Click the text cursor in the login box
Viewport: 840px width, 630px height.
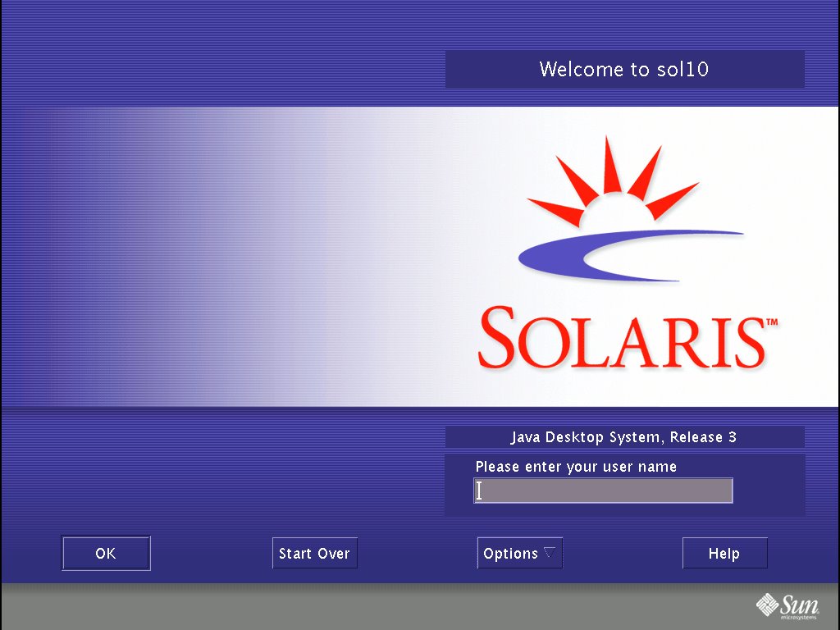[479, 490]
